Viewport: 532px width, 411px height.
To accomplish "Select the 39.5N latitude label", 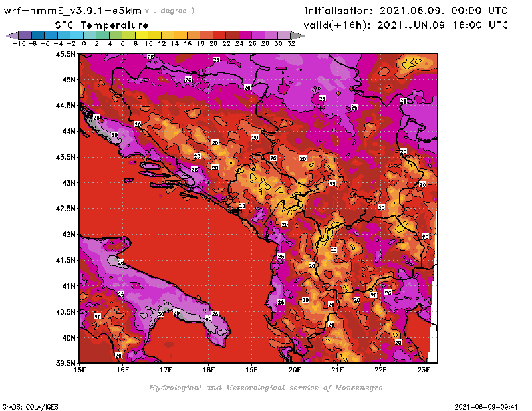I will 65,364.
